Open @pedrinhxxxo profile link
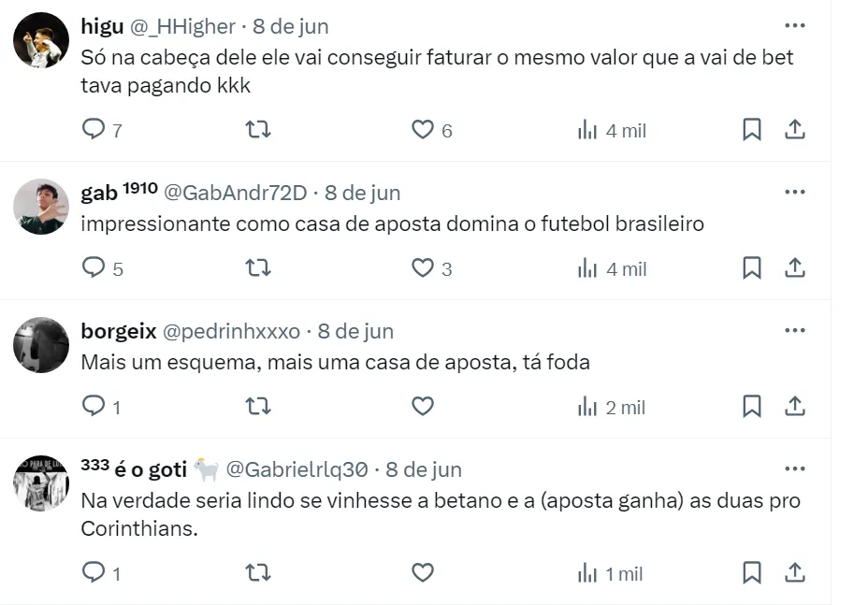This screenshot has width=868, height=605. click(x=232, y=331)
